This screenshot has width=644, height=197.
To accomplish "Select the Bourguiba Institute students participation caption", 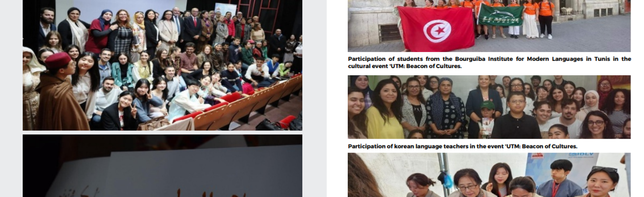I will click(x=489, y=62).
